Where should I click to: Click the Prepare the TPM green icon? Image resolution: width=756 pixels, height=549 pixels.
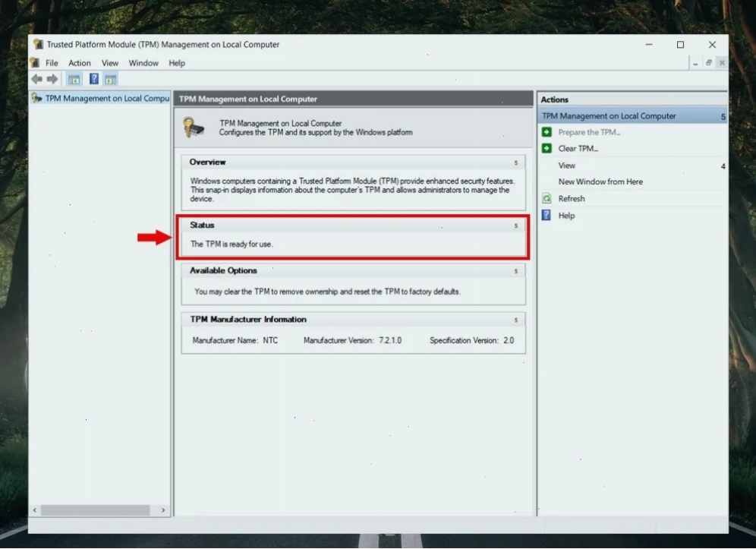(547, 132)
